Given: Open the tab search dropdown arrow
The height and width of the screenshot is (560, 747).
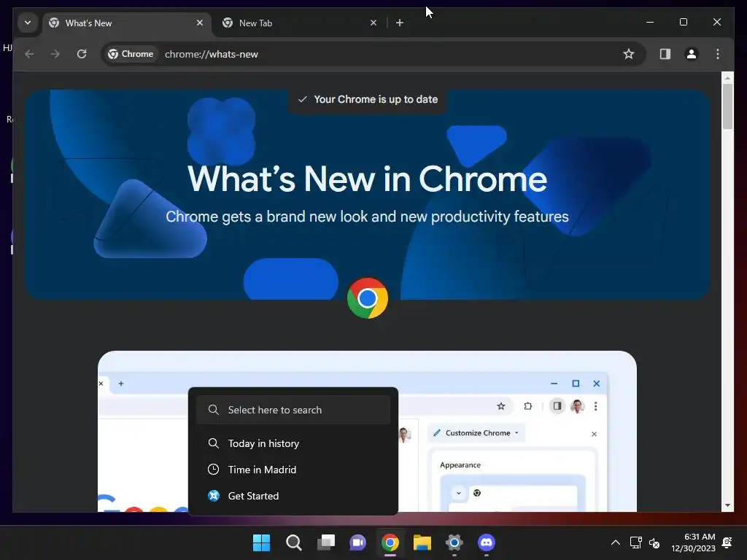Looking at the screenshot, I should coord(28,23).
